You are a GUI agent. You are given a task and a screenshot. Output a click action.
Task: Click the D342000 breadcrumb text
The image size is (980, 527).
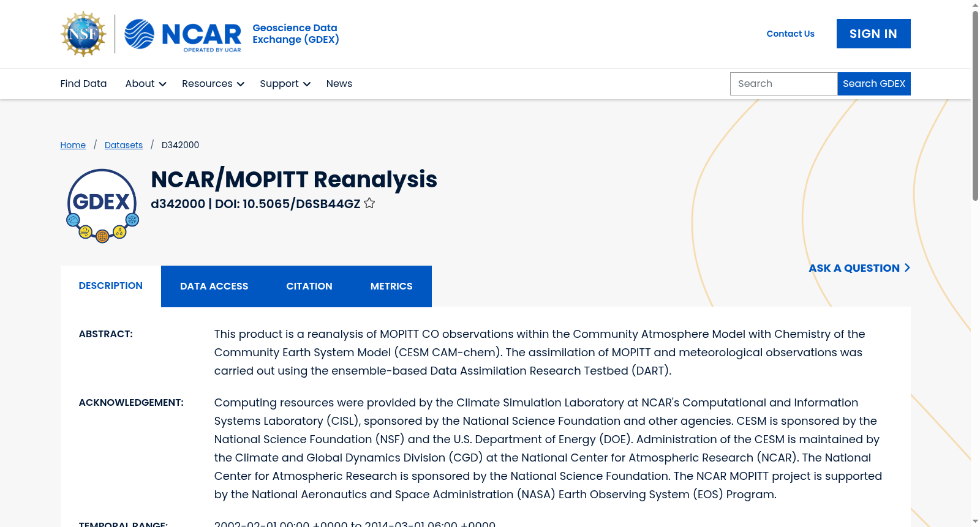click(180, 145)
